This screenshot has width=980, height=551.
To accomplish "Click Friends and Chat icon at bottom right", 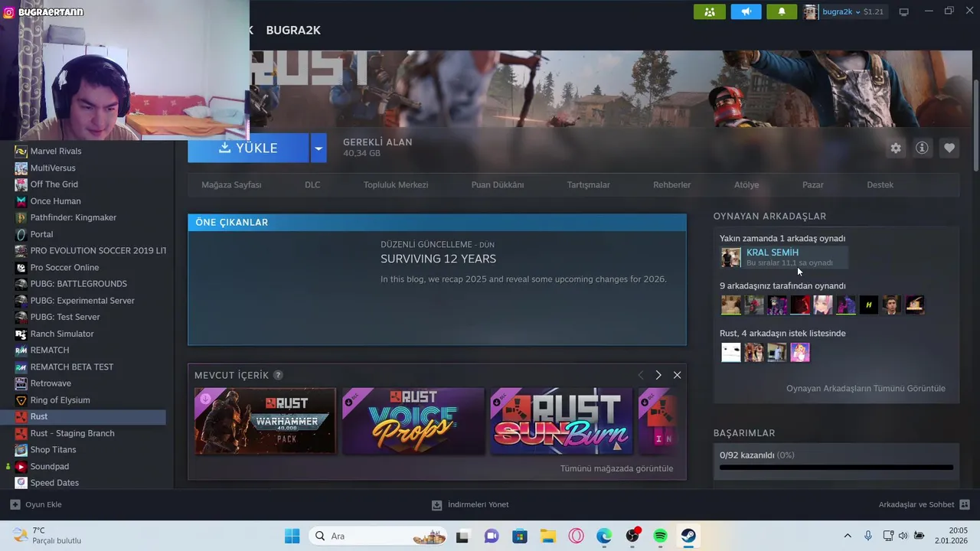I will (x=965, y=504).
